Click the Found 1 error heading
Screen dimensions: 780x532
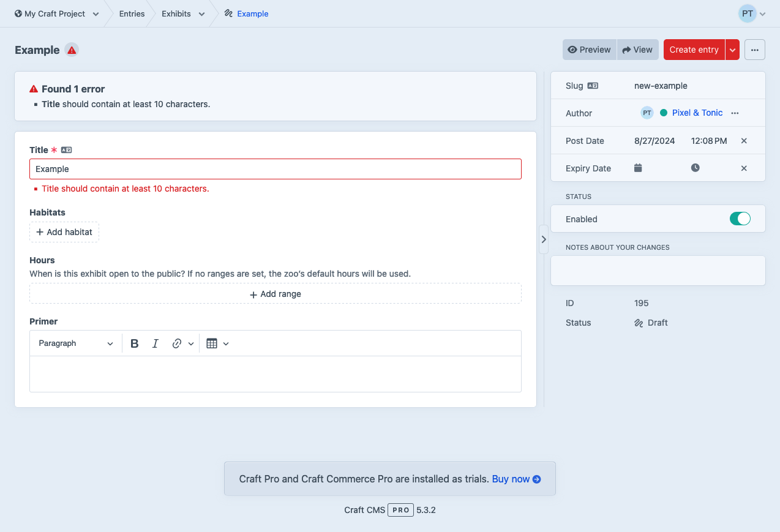73,89
